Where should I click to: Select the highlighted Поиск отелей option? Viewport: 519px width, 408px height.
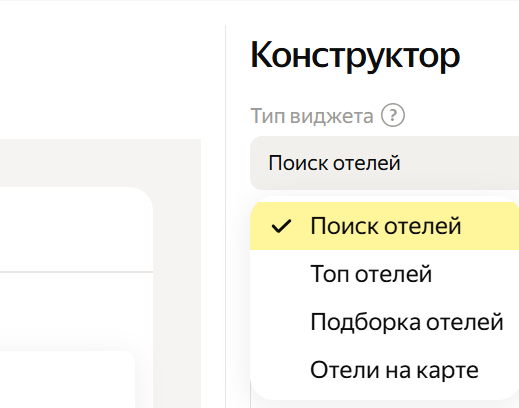(x=386, y=226)
